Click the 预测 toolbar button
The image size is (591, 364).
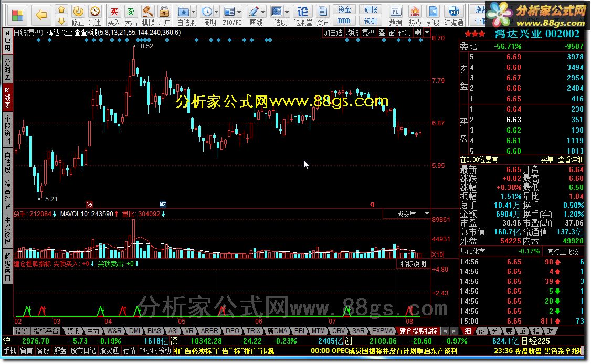point(371,21)
